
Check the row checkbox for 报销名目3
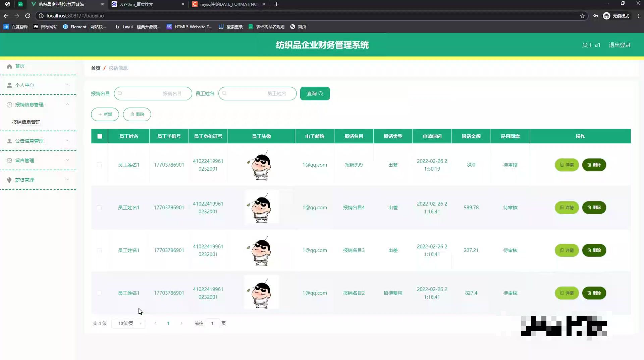click(x=99, y=250)
